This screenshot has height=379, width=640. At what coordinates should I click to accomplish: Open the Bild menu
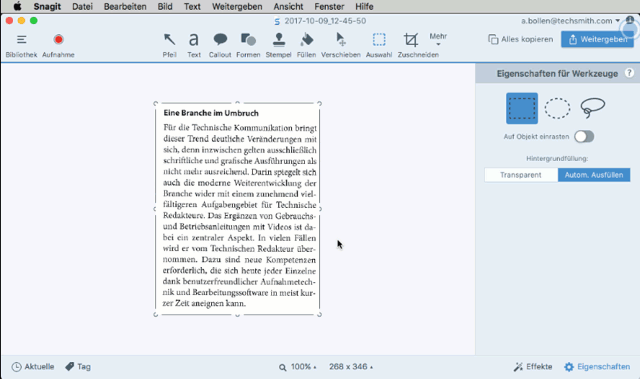[x=165, y=7]
